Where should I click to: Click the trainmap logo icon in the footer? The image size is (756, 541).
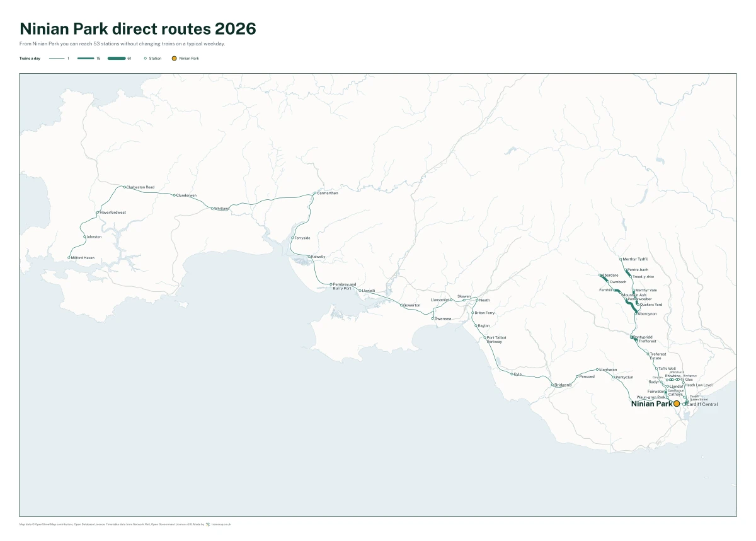(x=207, y=524)
